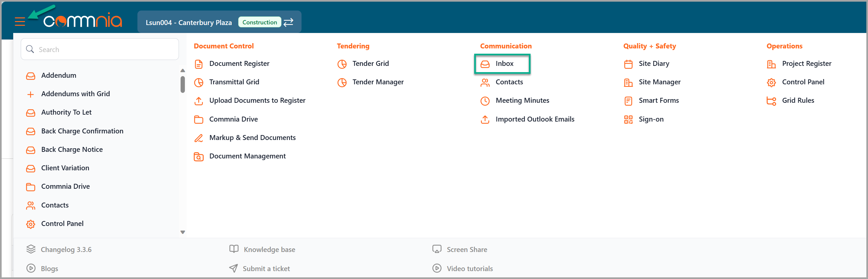Open Tender Grid
Screen dimensions: 868x279
(x=371, y=64)
